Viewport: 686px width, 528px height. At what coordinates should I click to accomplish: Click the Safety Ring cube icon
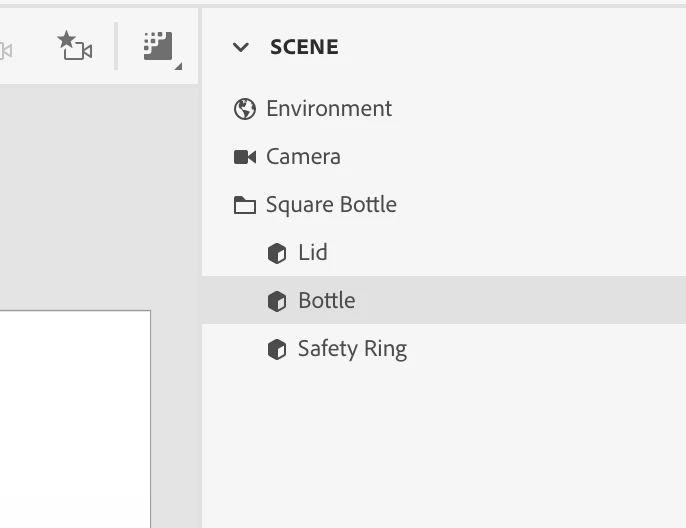tap(277, 349)
